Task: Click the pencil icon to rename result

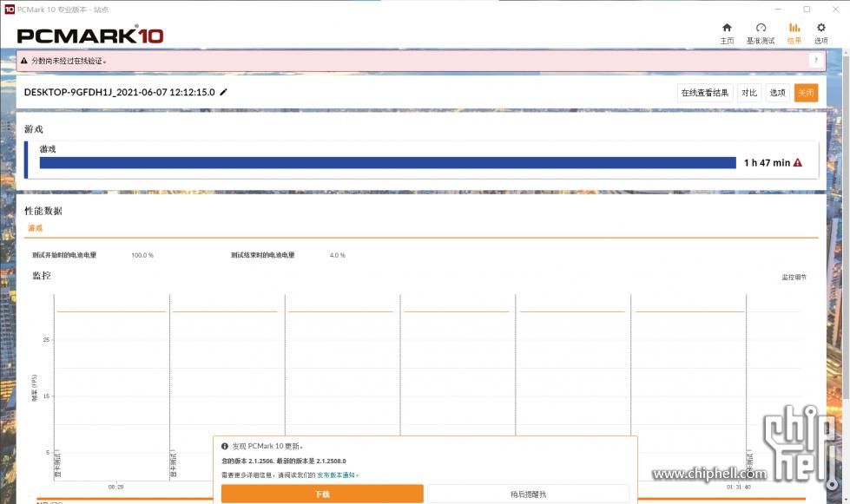Action: (223, 92)
